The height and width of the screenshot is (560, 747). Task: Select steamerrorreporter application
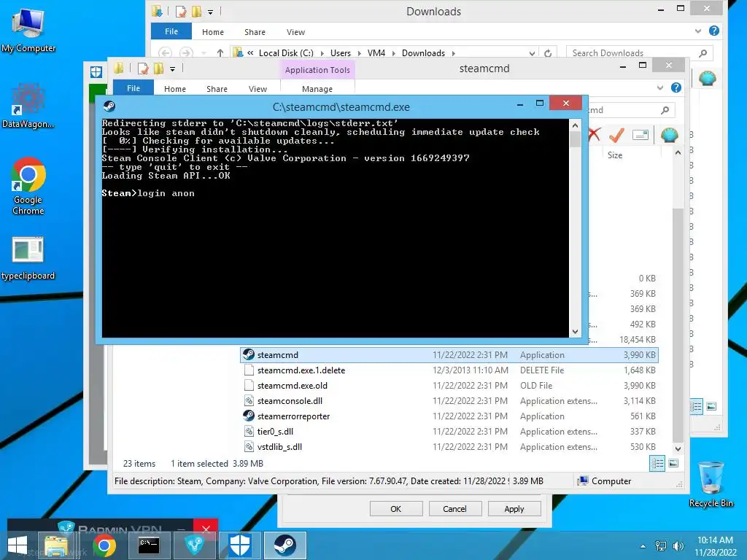(x=449, y=416)
